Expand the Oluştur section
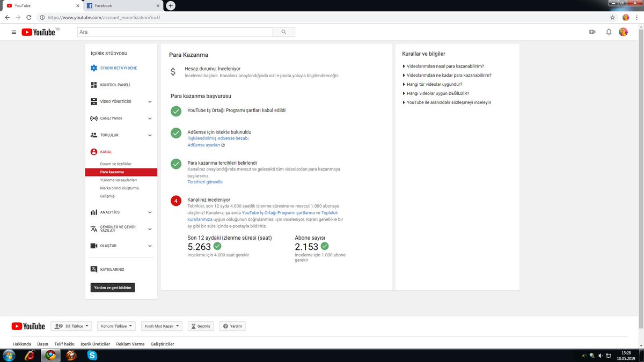 pyautogui.click(x=150, y=246)
